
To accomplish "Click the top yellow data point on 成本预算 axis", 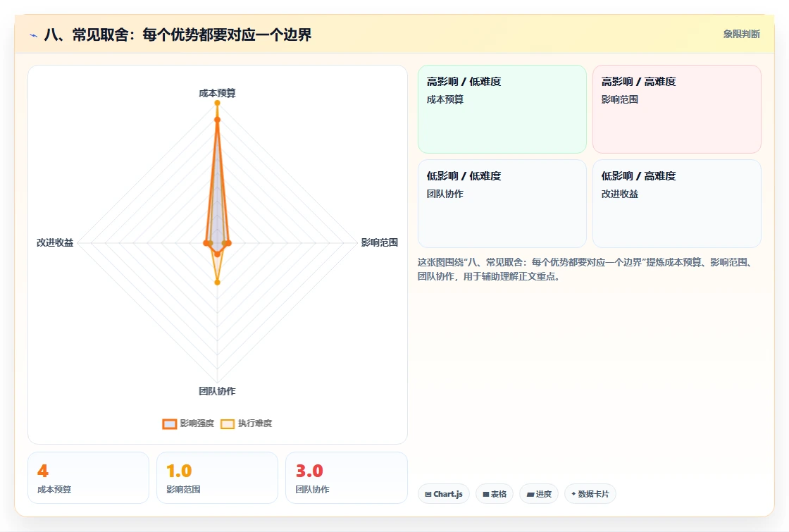I will tap(218, 103).
